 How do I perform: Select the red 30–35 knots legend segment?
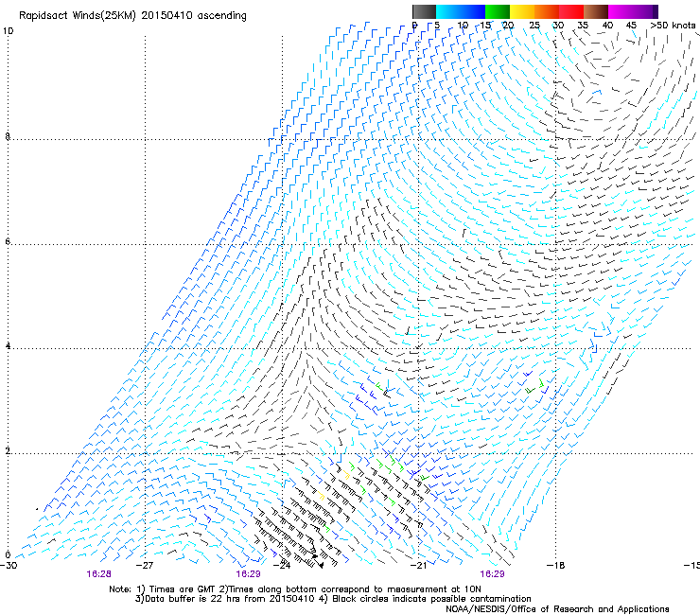pyautogui.click(x=571, y=11)
